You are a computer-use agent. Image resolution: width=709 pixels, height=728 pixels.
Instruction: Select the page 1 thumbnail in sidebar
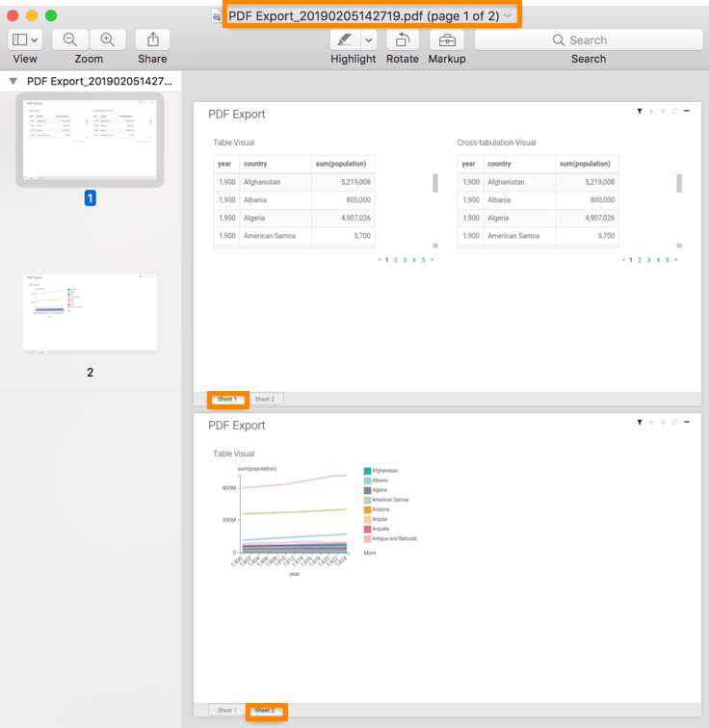pyautogui.click(x=90, y=138)
